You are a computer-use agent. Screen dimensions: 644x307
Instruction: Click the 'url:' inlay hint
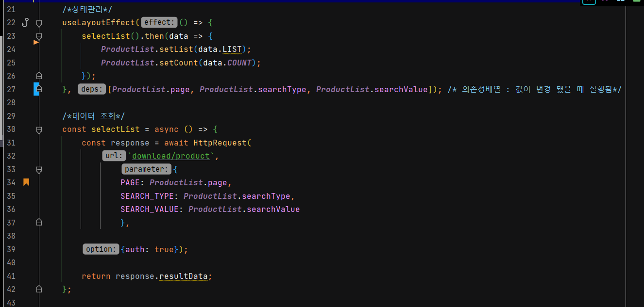coord(114,156)
